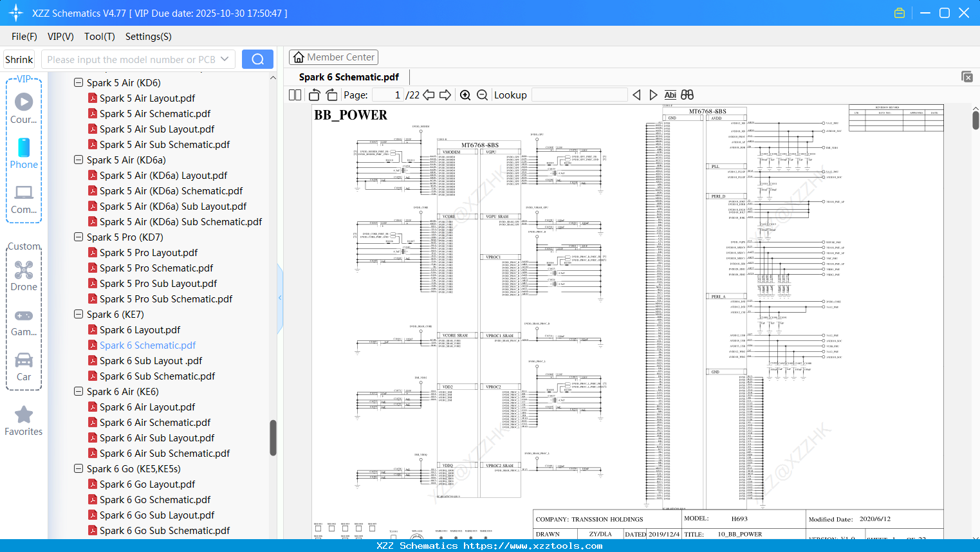Viewport: 980px width, 552px height.
Task: Collapse the Spark 5 Pro (KD7) group
Action: click(78, 237)
